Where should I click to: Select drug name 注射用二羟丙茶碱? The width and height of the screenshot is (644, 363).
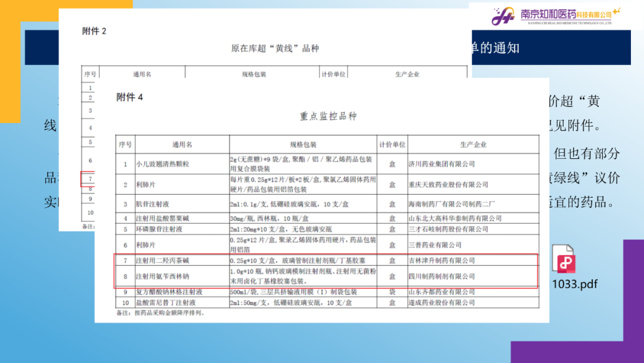[163, 260]
